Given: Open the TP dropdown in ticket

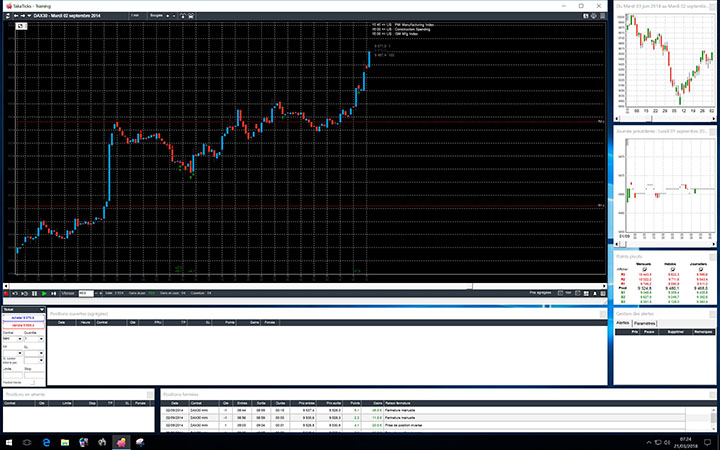Looking at the screenshot, I should click(x=20, y=353).
